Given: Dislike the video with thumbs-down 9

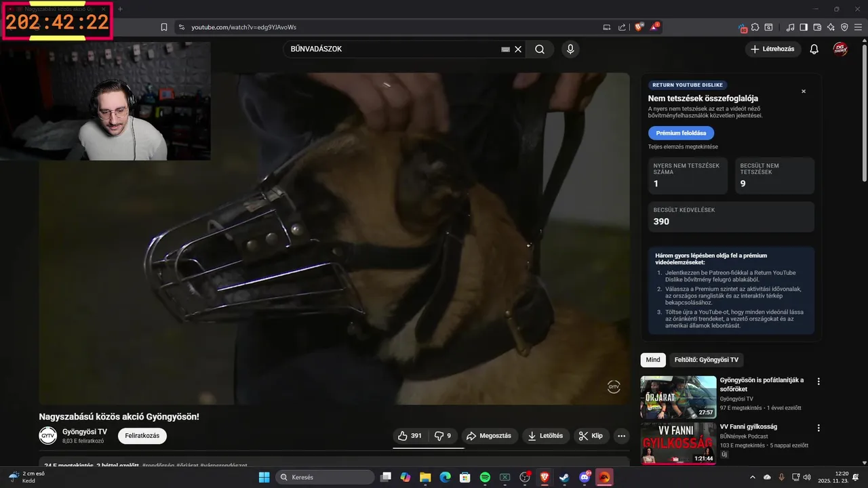Looking at the screenshot, I should 443,436.
